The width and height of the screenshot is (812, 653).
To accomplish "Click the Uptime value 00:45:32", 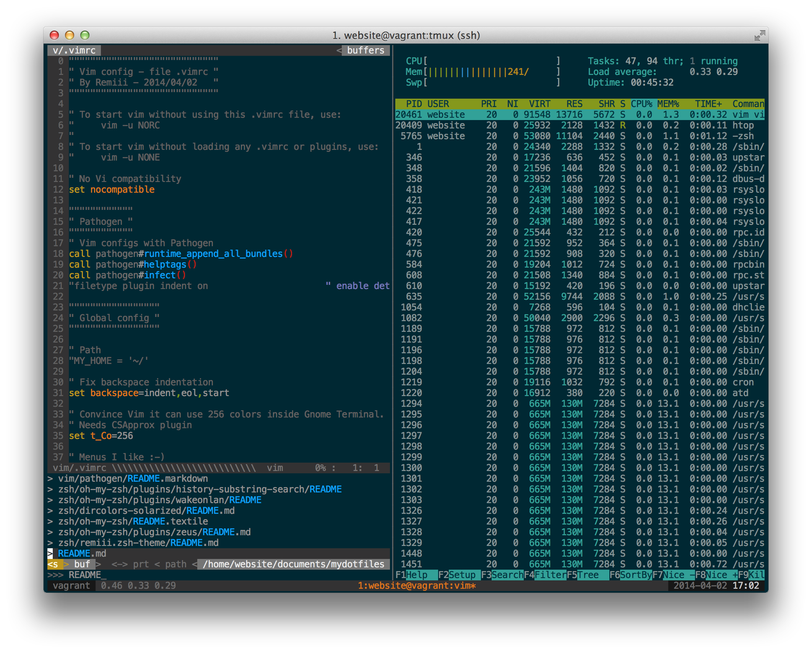I will click(652, 83).
